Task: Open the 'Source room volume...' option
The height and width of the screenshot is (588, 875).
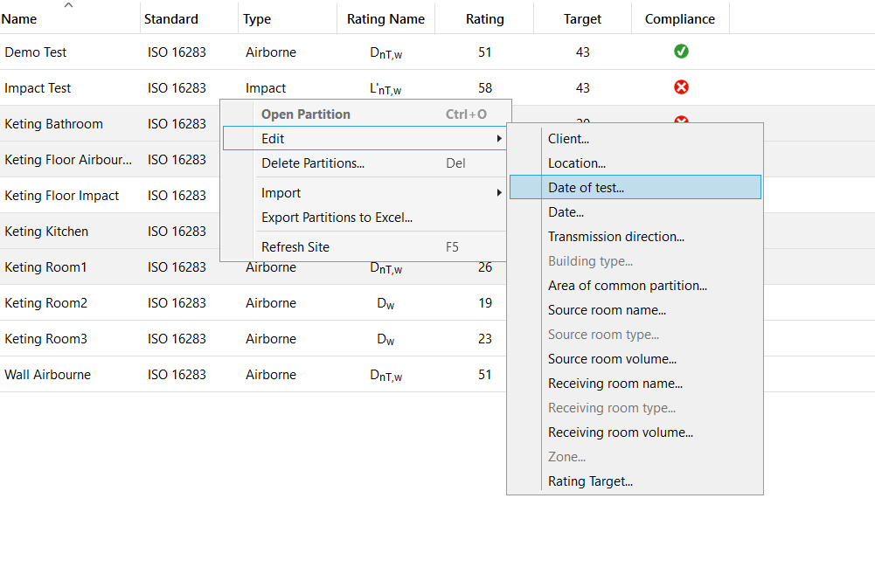Action: coord(612,359)
